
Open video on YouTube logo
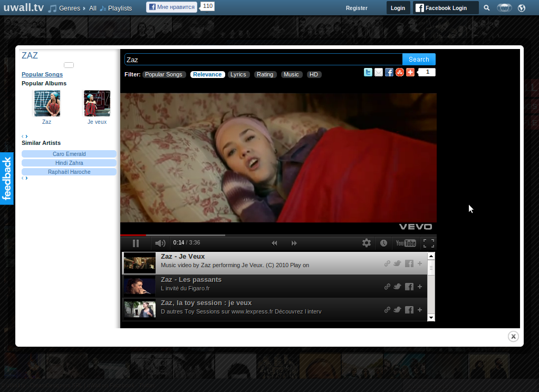(406, 243)
